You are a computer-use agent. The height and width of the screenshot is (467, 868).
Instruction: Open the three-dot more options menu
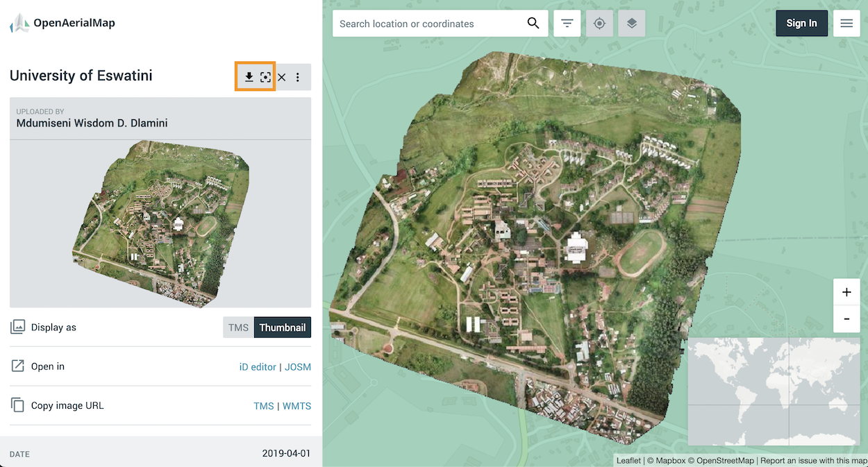pos(298,77)
